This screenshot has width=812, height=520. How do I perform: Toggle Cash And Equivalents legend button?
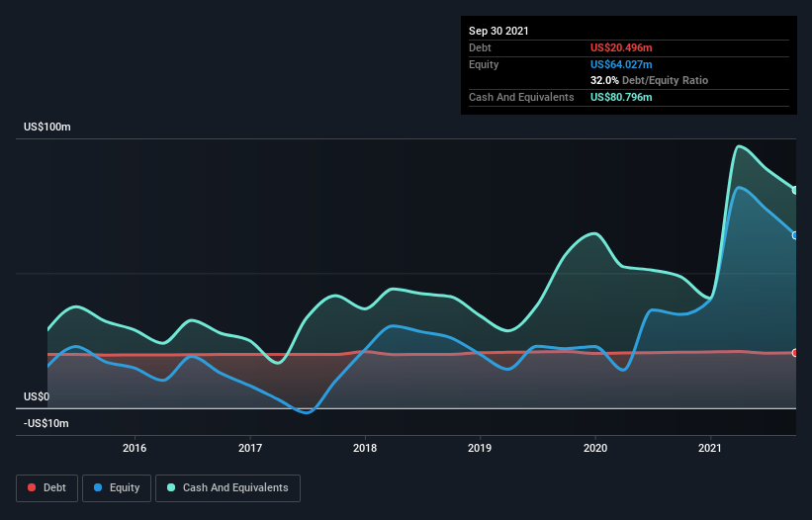pos(227,488)
